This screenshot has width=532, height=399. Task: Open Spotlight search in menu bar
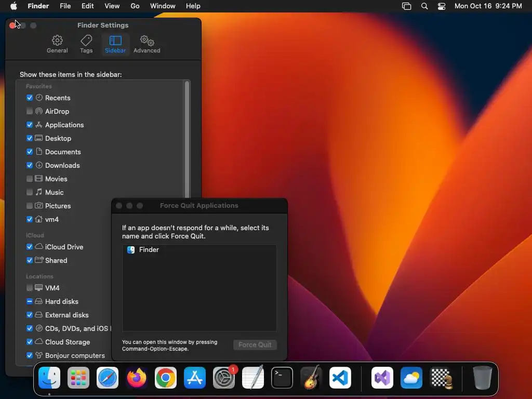tap(424, 6)
